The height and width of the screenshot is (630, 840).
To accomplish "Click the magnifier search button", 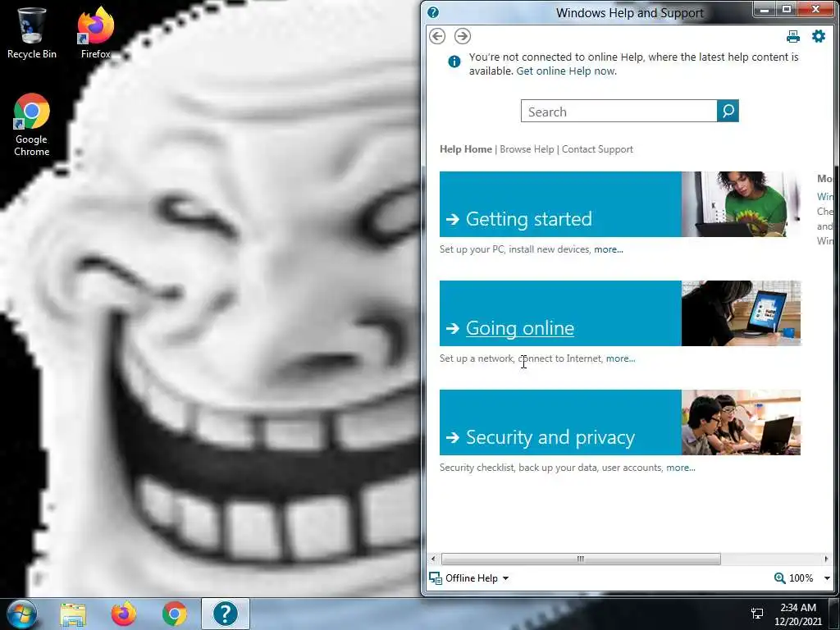I will (728, 111).
